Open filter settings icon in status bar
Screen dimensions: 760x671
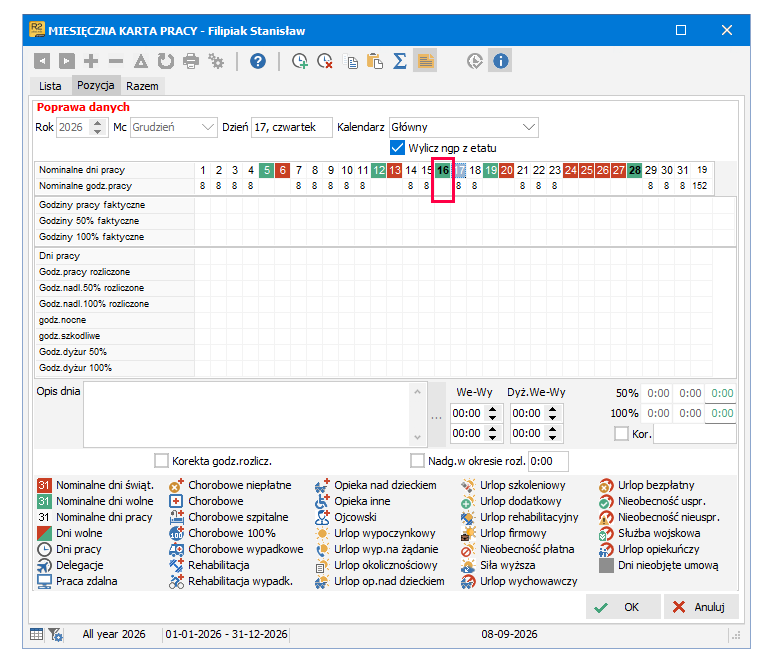coord(56,634)
